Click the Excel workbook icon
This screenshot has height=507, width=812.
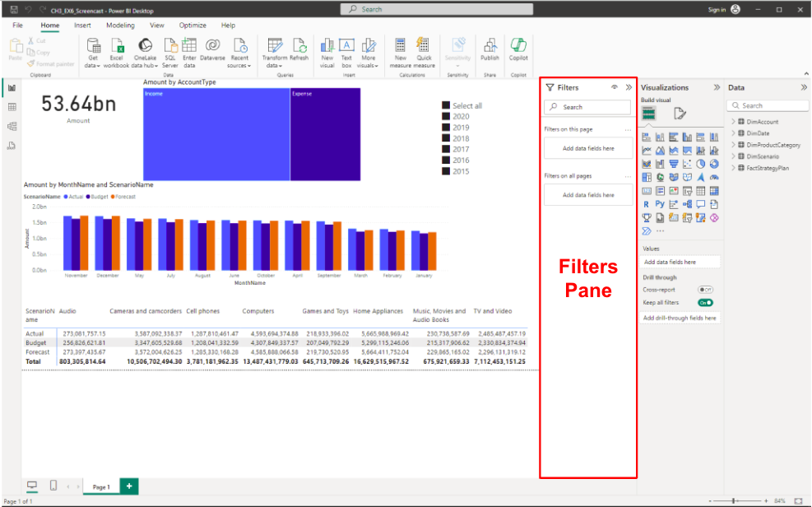pos(118,46)
